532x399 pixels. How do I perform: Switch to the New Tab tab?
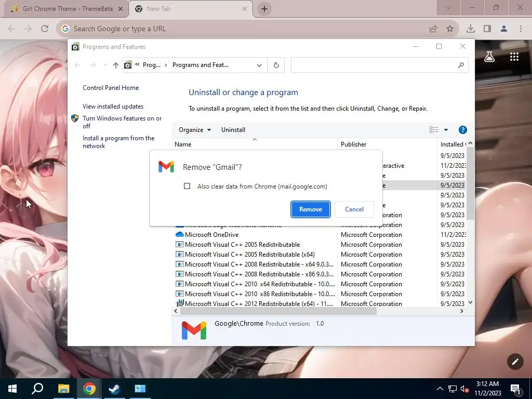190,9
